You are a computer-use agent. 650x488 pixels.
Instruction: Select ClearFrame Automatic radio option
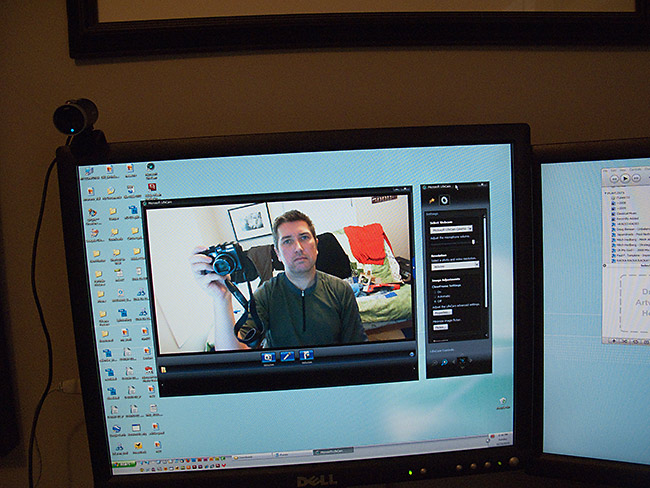436,297
